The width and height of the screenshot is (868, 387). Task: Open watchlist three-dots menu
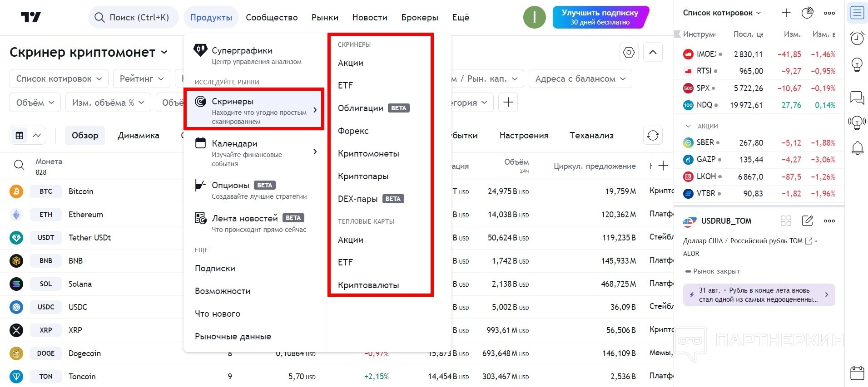(829, 13)
